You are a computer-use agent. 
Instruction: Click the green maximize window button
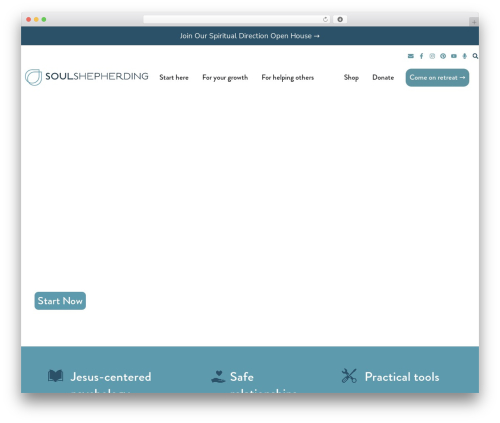[44, 19]
